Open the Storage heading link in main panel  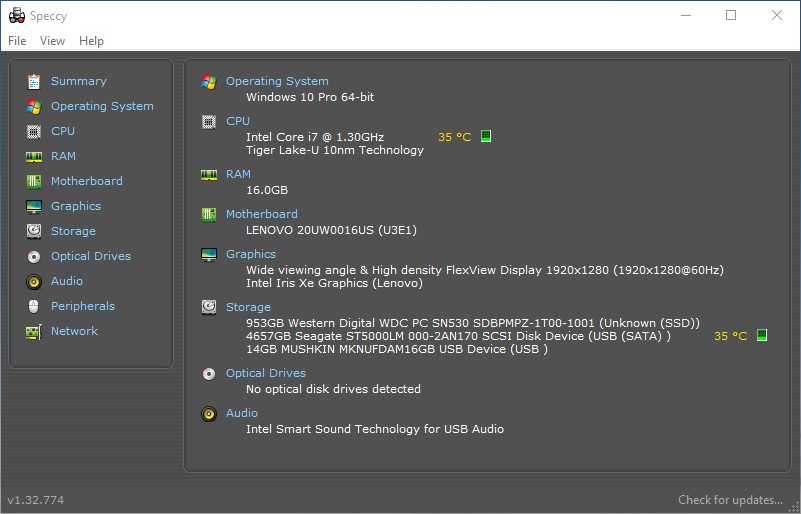coord(248,308)
